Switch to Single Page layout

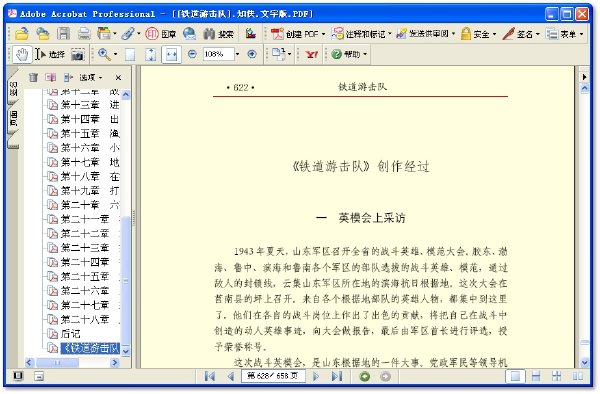tap(515, 377)
